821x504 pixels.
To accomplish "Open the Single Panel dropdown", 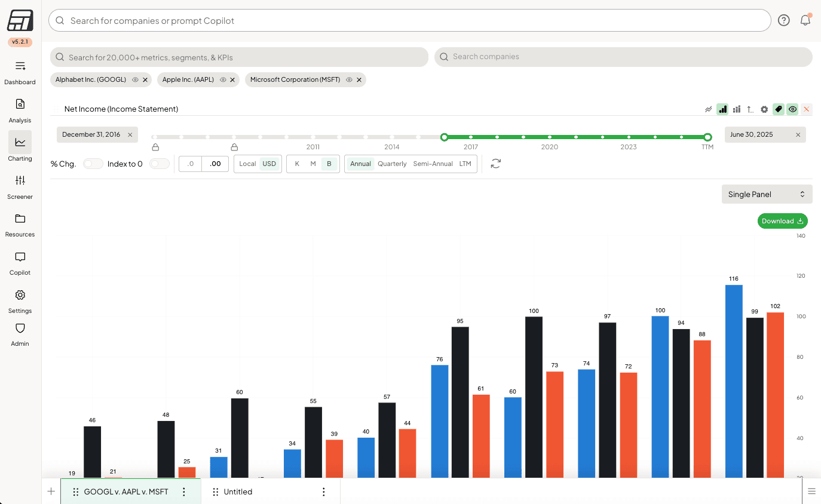I will 767,194.
